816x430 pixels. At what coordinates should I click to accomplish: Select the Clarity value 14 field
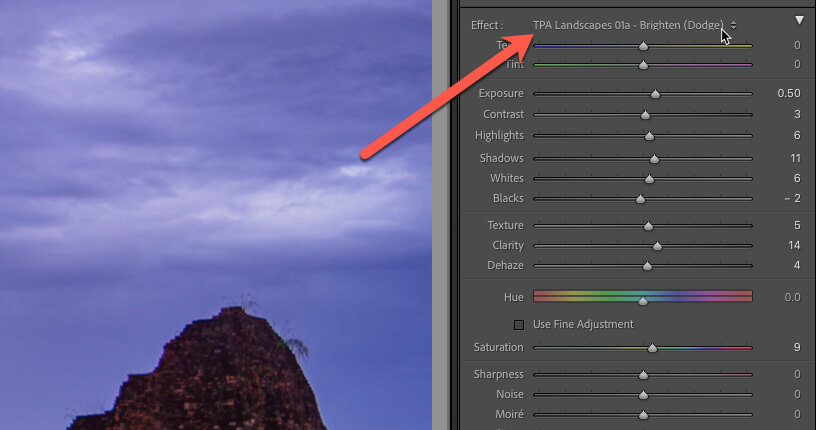coord(793,245)
